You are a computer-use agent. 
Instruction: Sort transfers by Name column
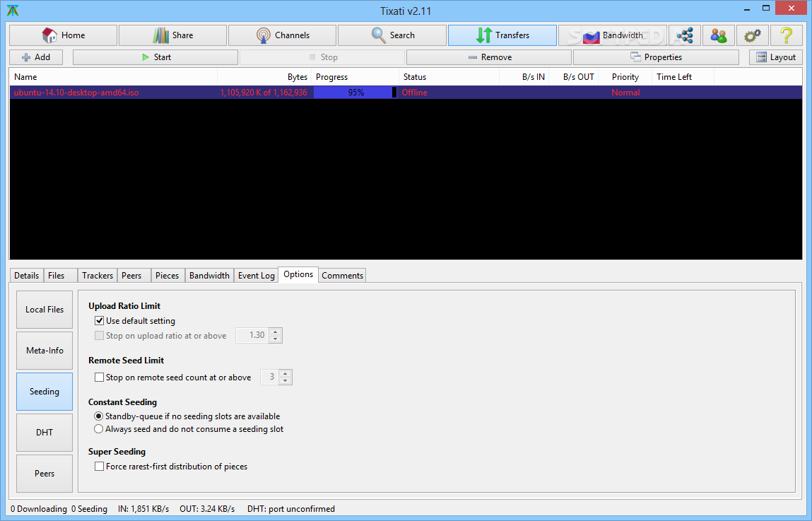point(113,76)
